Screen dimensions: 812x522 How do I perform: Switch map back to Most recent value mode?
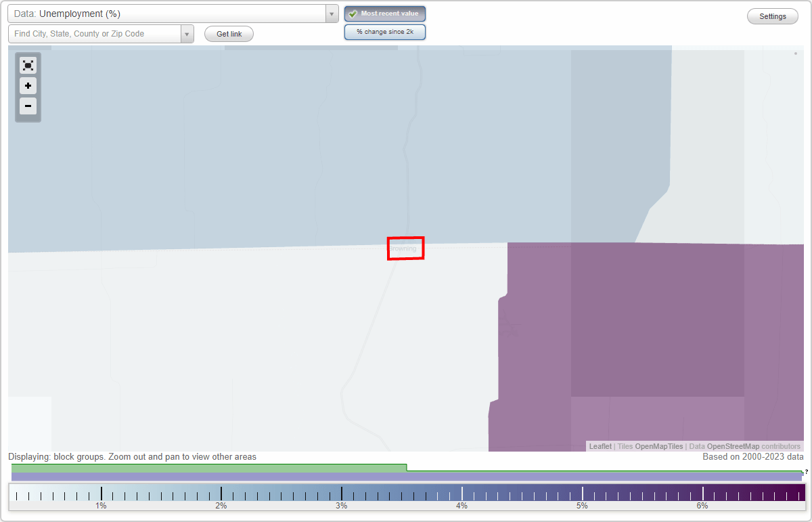pyautogui.click(x=384, y=14)
